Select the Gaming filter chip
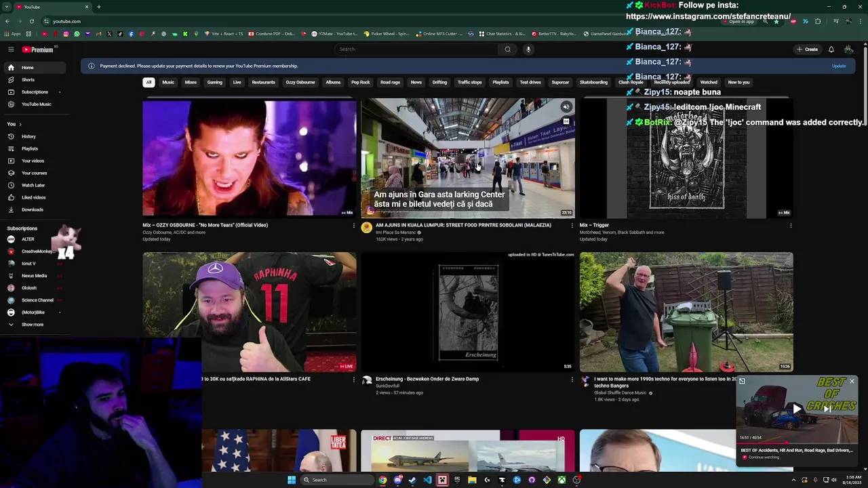Viewport: 868px width, 488px height. 215,82
